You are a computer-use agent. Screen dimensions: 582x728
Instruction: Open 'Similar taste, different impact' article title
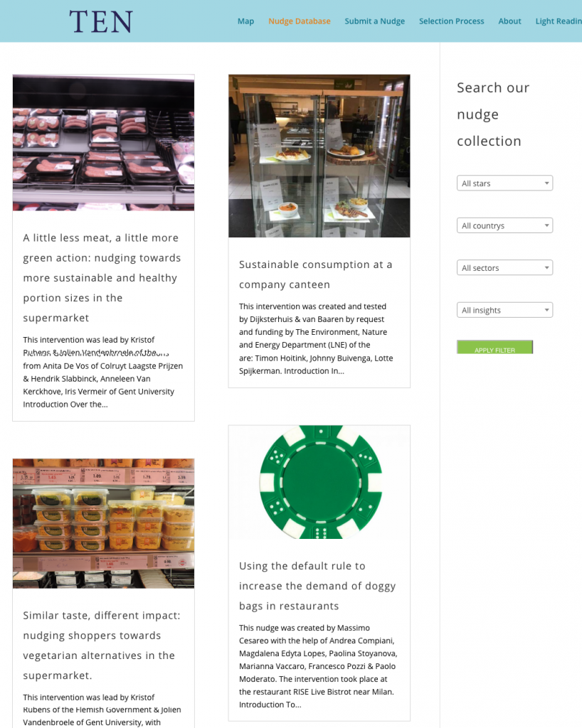(x=102, y=646)
